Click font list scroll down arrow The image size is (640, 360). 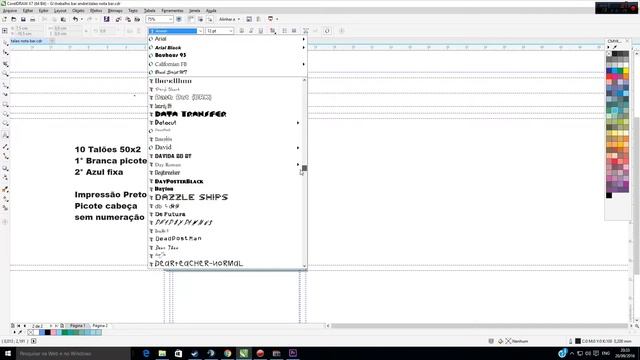tap(304, 266)
